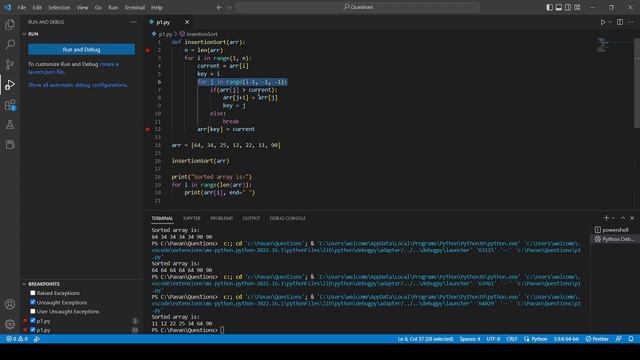Toggle Uncaught Exceptions breakpoint checkbox
Viewport: 640px width, 360px height.
point(33,302)
